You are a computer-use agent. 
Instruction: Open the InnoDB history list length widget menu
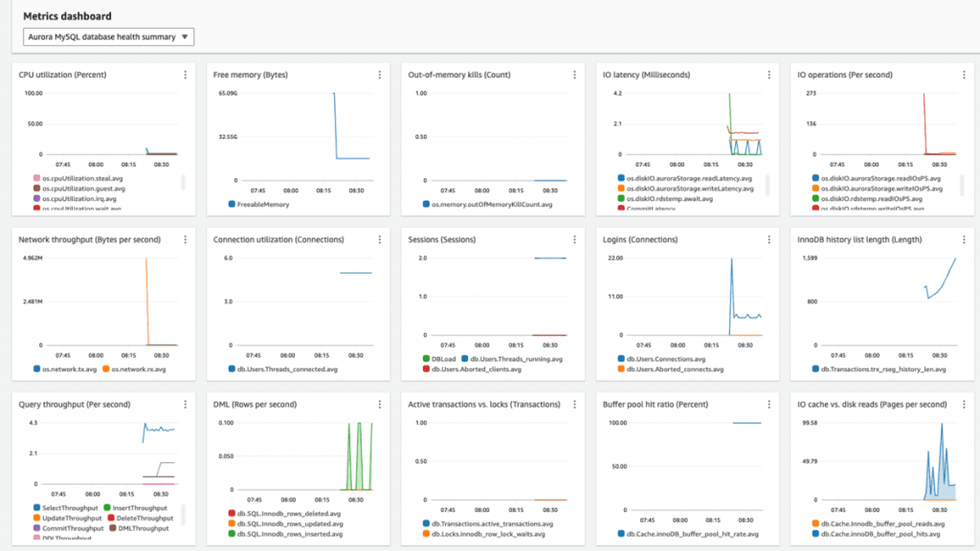[961, 239]
